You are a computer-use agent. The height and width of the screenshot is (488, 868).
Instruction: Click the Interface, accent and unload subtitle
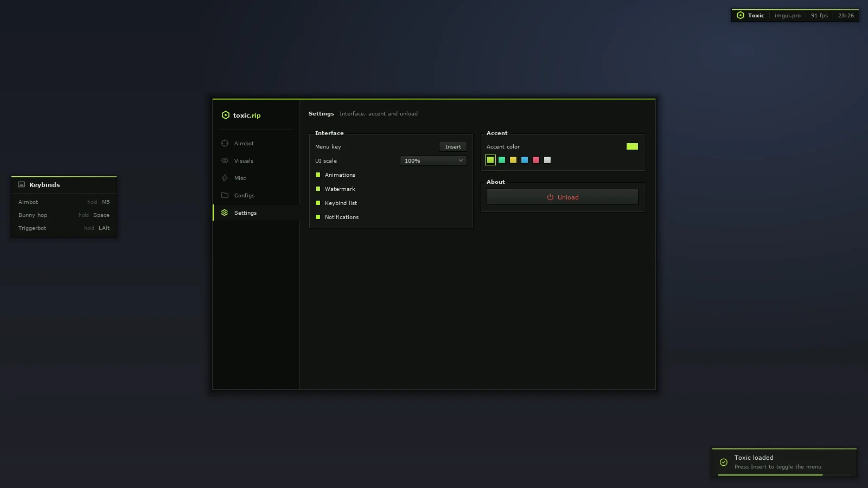379,114
